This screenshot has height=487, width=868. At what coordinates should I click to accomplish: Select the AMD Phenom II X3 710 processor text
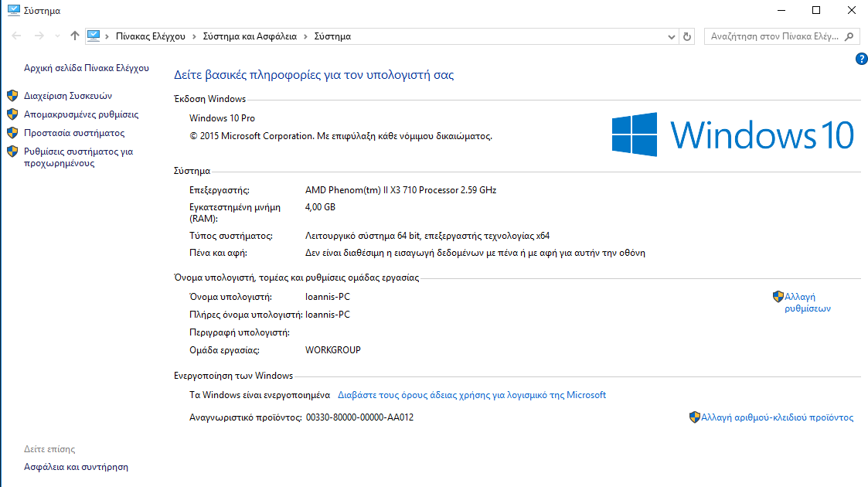(401, 190)
